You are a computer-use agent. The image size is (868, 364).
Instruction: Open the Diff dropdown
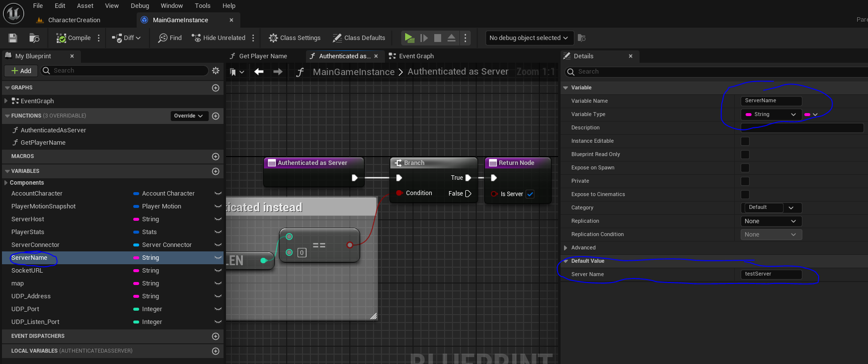click(126, 38)
